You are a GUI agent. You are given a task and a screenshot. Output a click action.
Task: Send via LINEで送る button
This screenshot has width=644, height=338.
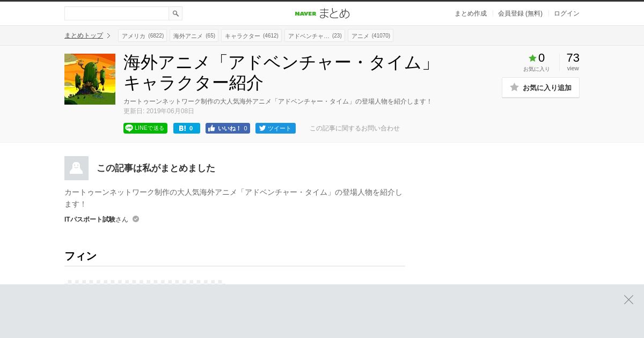(145, 128)
